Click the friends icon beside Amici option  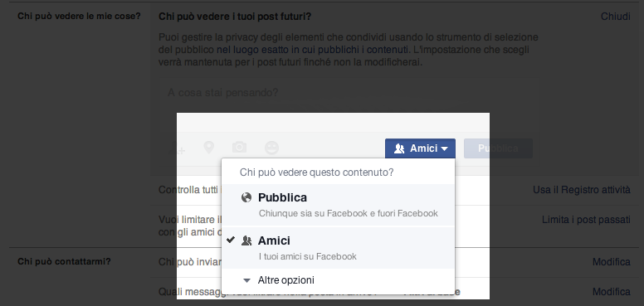tap(246, 240)
